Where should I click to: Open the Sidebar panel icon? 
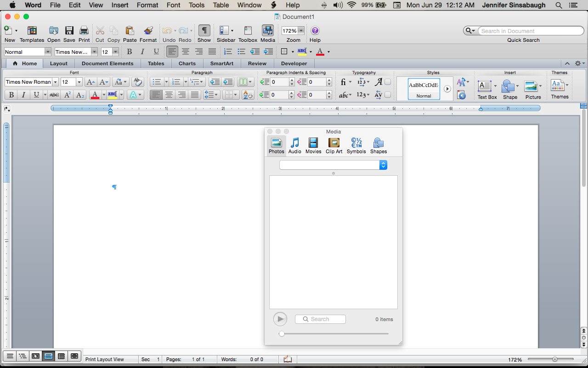click(x=224, y=31)
